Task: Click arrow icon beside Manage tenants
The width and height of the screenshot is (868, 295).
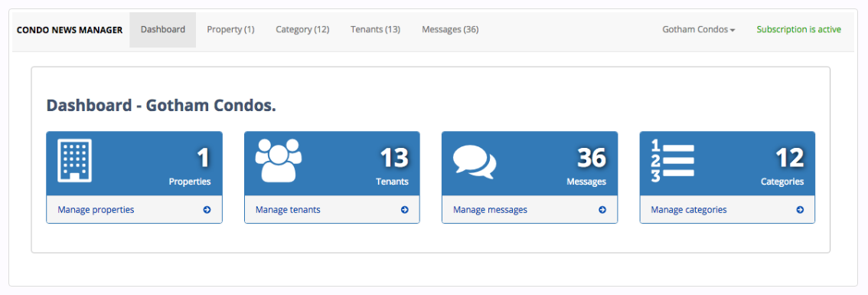Action: 405,210
